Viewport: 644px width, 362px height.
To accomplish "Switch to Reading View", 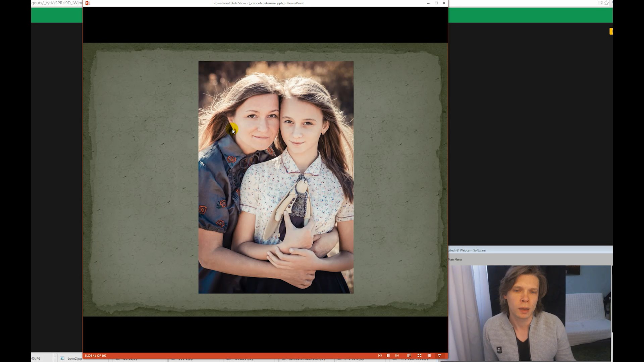I will 429,356.
